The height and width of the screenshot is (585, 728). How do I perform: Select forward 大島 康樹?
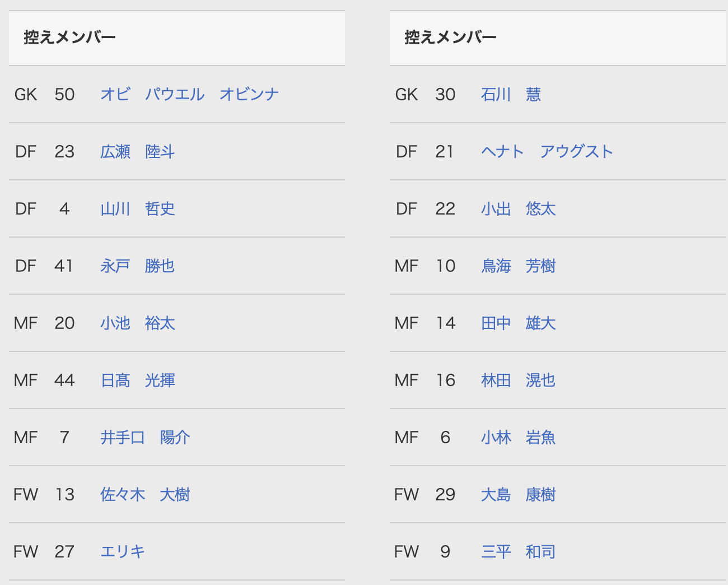tap(518, 494)
